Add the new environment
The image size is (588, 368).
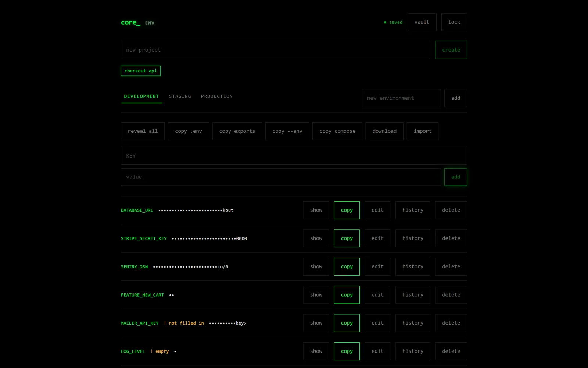pyautogui.click(x=456, y=98)
